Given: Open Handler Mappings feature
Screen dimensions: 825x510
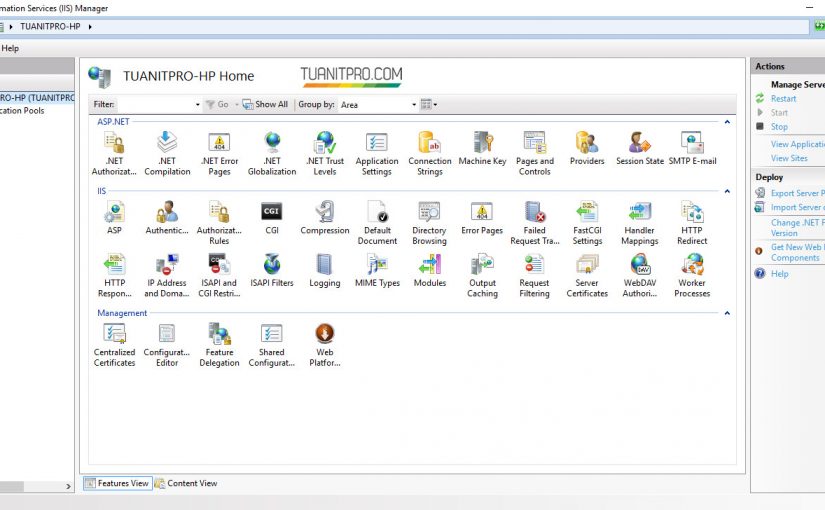Looking at the screenshot, I should point(640,223).
